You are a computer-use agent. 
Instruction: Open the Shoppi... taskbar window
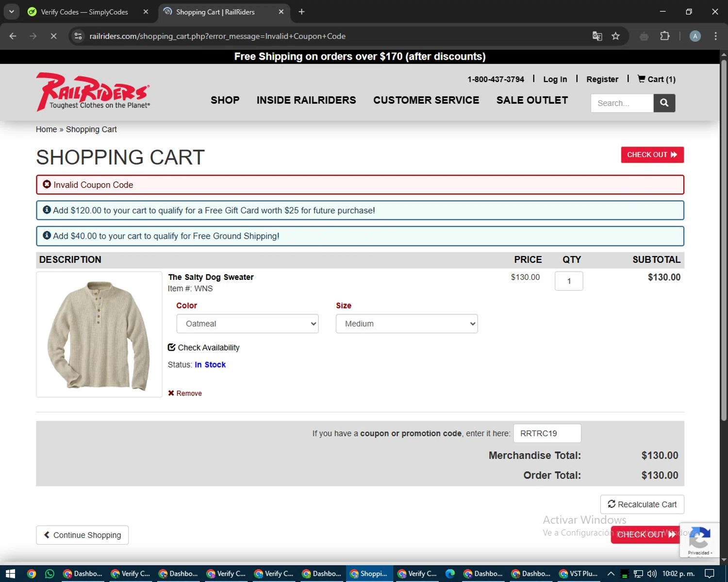pos(369,574)
